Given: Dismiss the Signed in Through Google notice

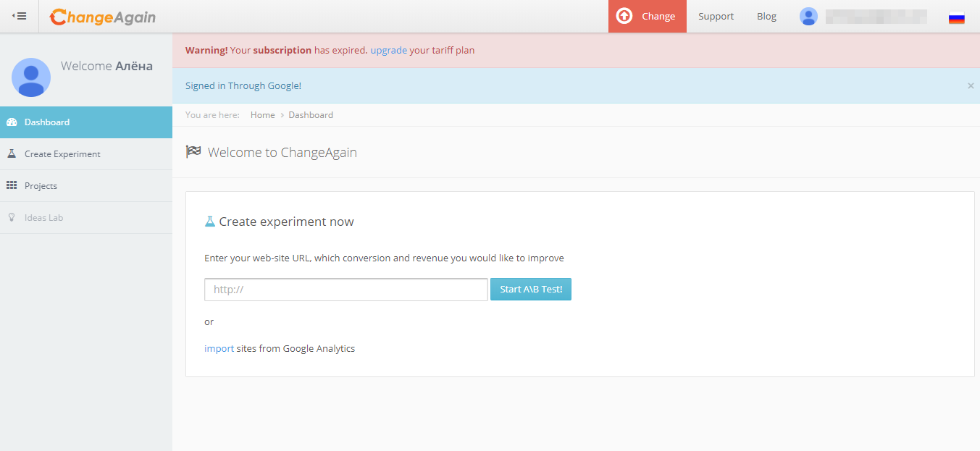Looking at the screenshot, I should pyautogui.click(x=971, y=85).
